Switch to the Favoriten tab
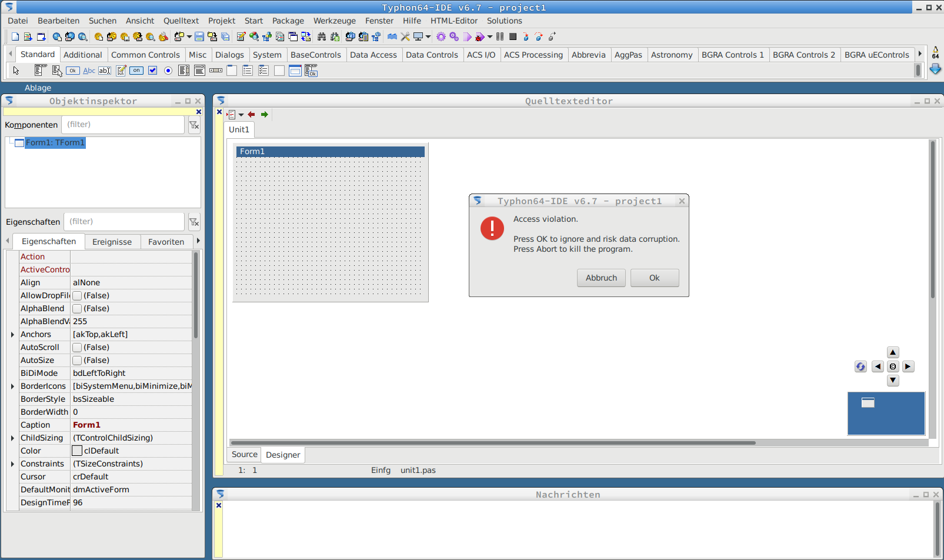The image size is (944, 560). [166, 242]
